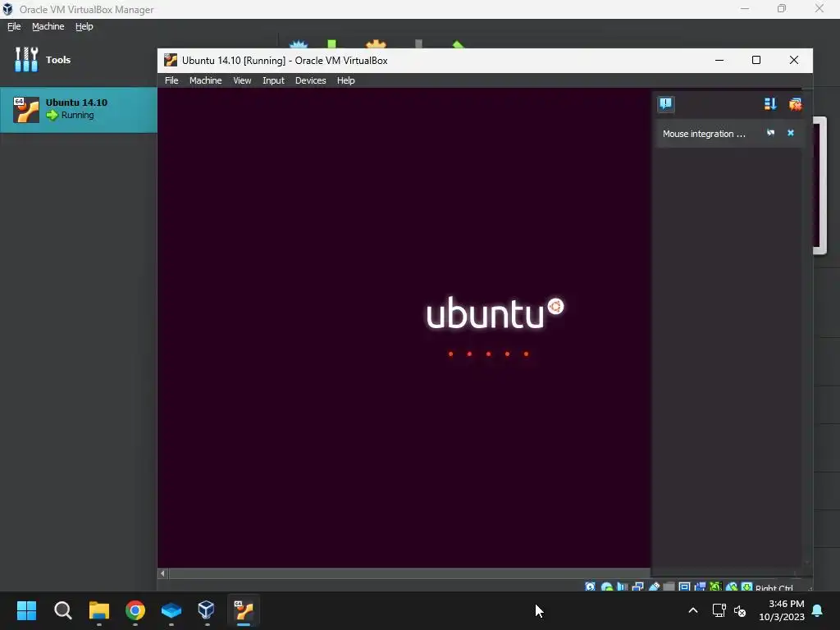Click the recording status bar indicator

pyautogui.click(x=701, y=587)
